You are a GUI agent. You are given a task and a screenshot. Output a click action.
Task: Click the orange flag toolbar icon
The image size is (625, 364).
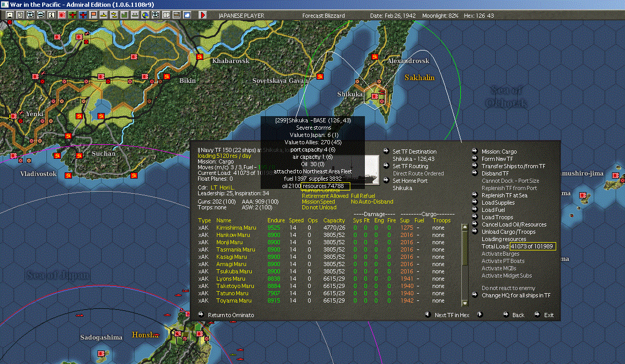(93, 15)
